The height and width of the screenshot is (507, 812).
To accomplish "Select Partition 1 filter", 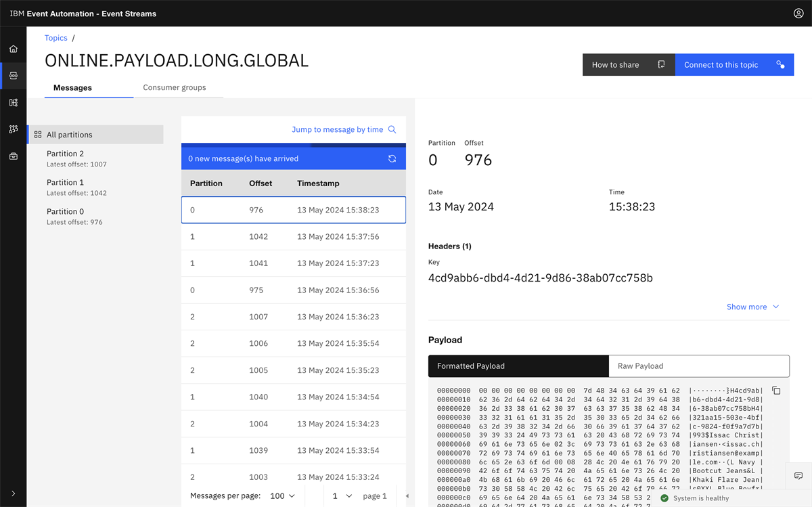I will (x=95, y=188).
